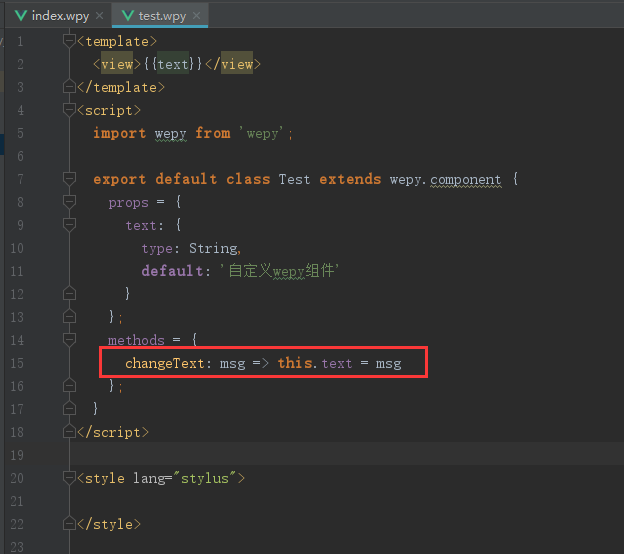Click 'changeText' on line 15

click(x=164, y=363)
